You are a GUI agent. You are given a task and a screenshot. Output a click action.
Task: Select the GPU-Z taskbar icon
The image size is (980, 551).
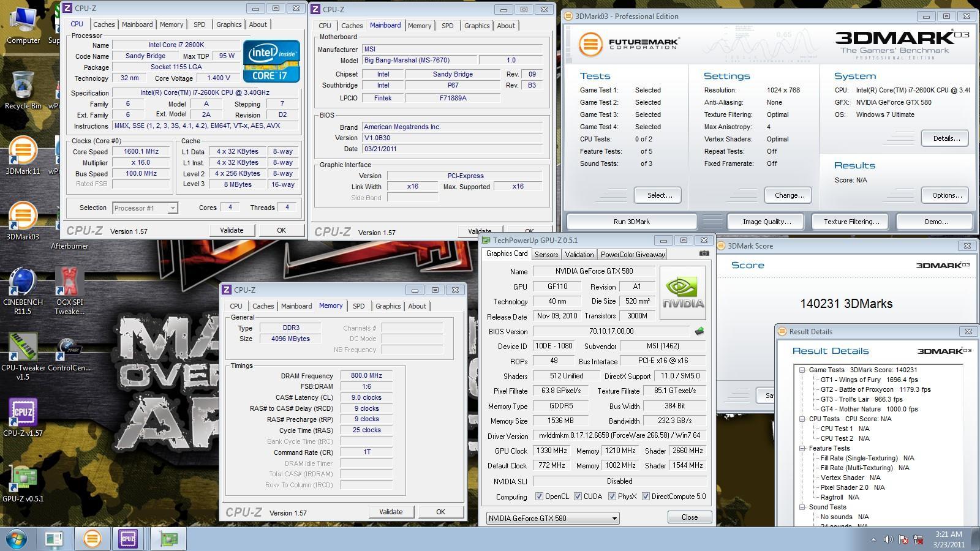tap(169, 539)
